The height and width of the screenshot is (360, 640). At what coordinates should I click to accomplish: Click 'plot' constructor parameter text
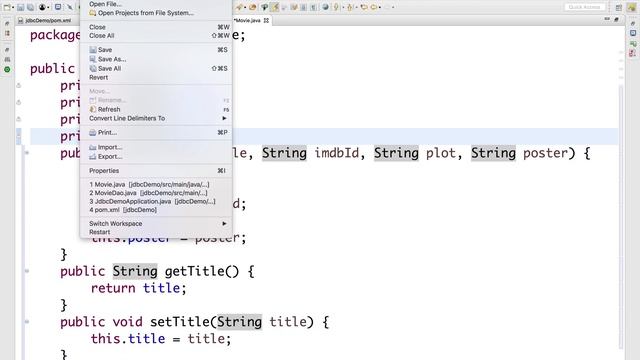(441, 153)
